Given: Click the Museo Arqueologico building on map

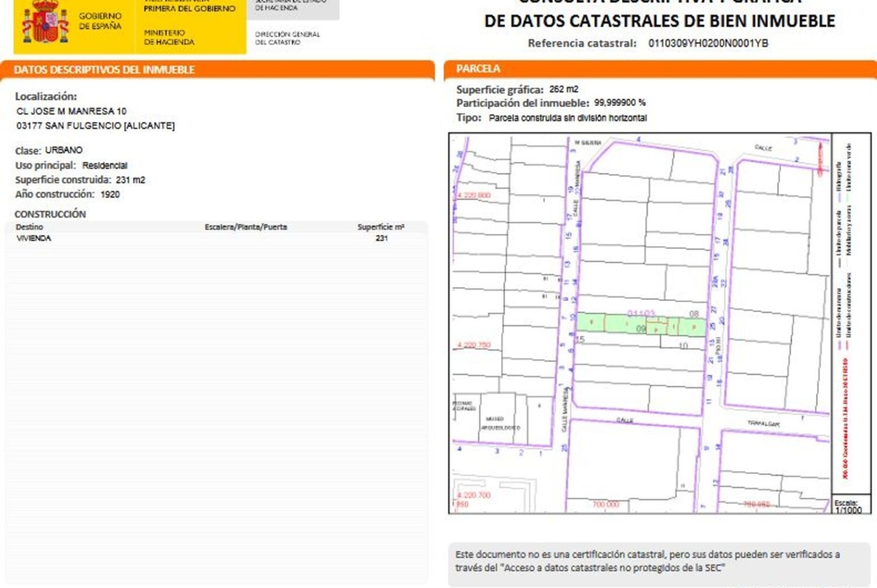Looking at the screenshot, I should point(495,423).
